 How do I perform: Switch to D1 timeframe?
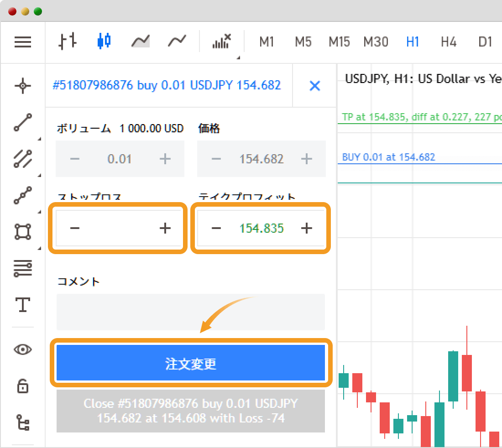[x=485, y=42]
